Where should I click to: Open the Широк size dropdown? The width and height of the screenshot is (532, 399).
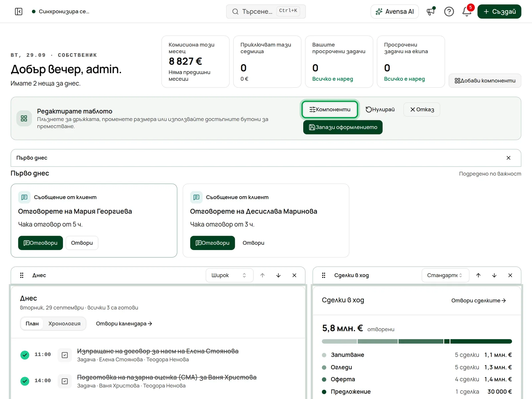[229, 275]
